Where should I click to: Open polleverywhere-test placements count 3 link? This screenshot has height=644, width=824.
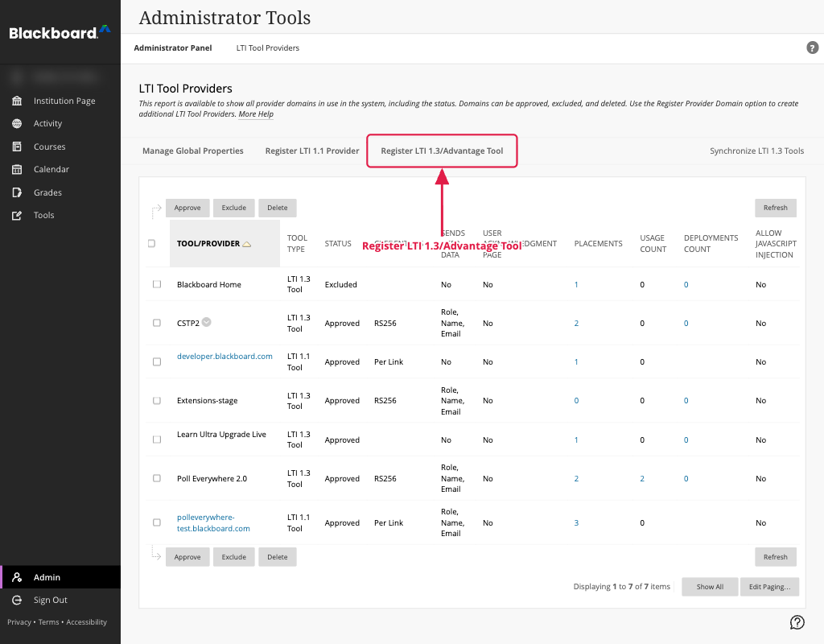(576, 522)
